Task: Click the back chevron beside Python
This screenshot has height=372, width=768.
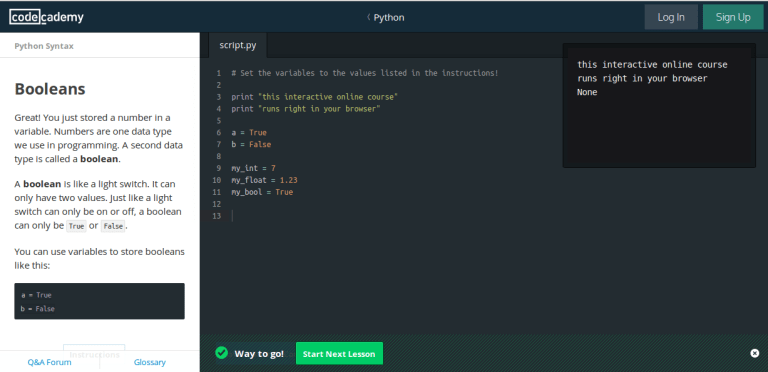Action: [368, 18]
